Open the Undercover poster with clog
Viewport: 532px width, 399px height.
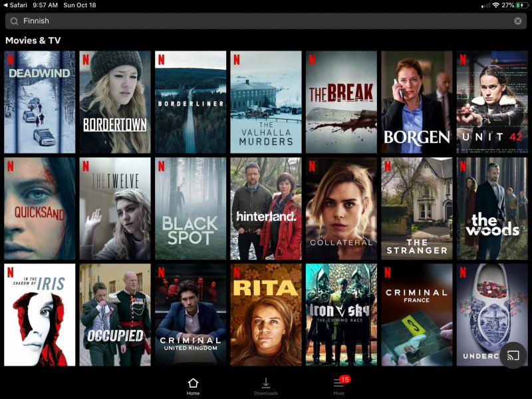[492, 315]
